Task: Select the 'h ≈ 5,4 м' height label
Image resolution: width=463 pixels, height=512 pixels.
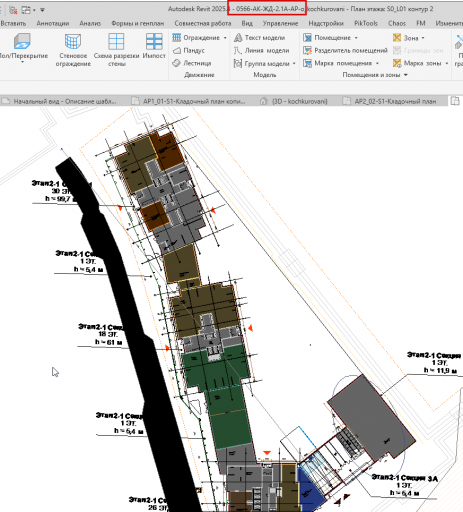Action: point(88,269)
